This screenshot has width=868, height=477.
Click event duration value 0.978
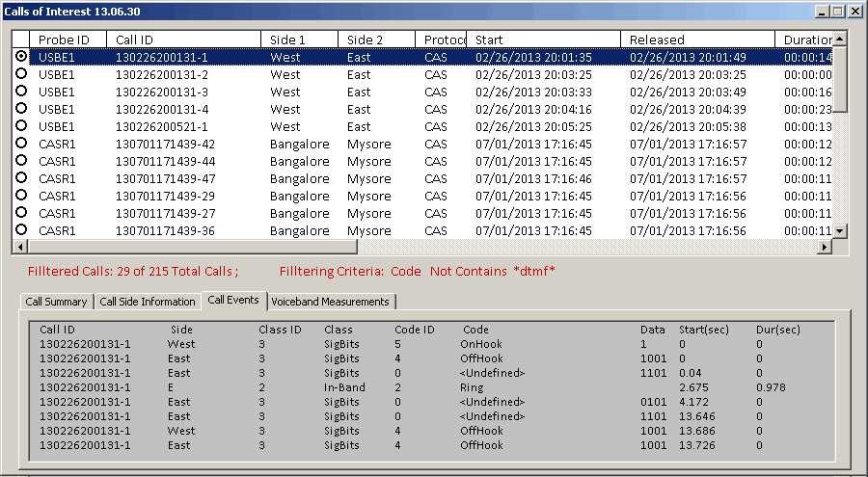pyautogui.click(x=771, y=387)
